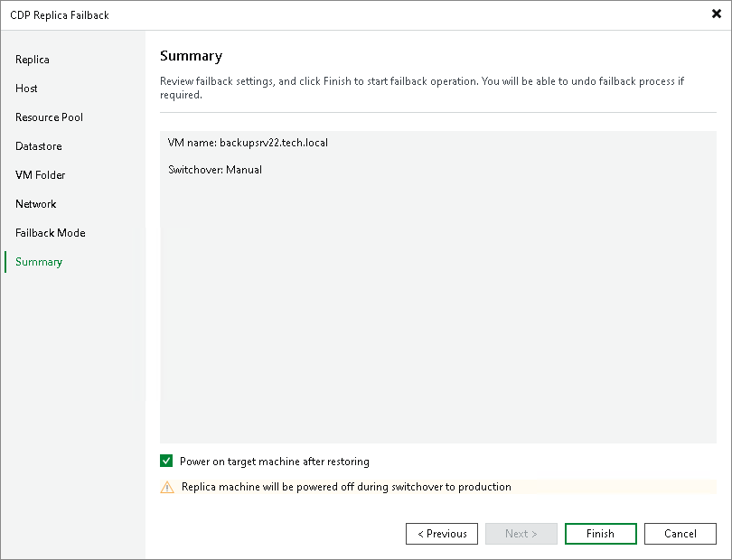Select the Replica step

pos(32,60)
